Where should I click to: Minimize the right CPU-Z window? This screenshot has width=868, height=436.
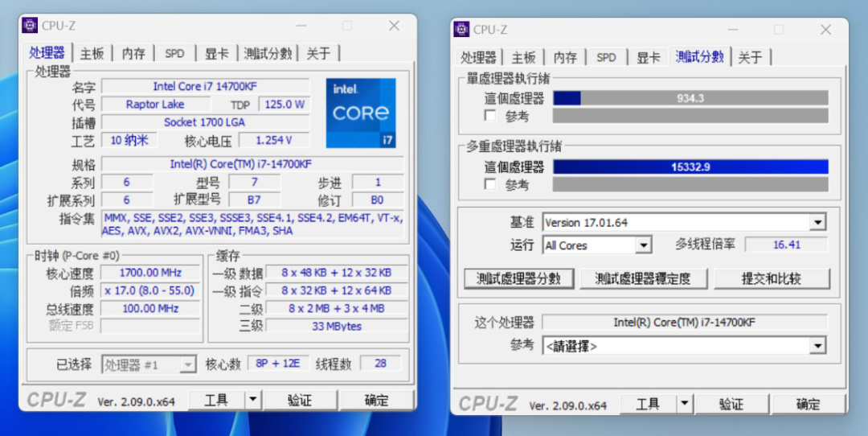click(x=732, y=30)
